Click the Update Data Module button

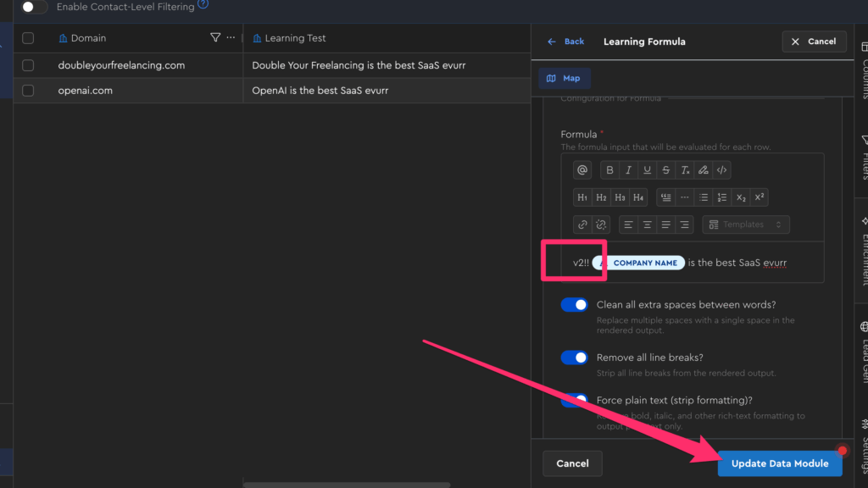tap(780, 463)
